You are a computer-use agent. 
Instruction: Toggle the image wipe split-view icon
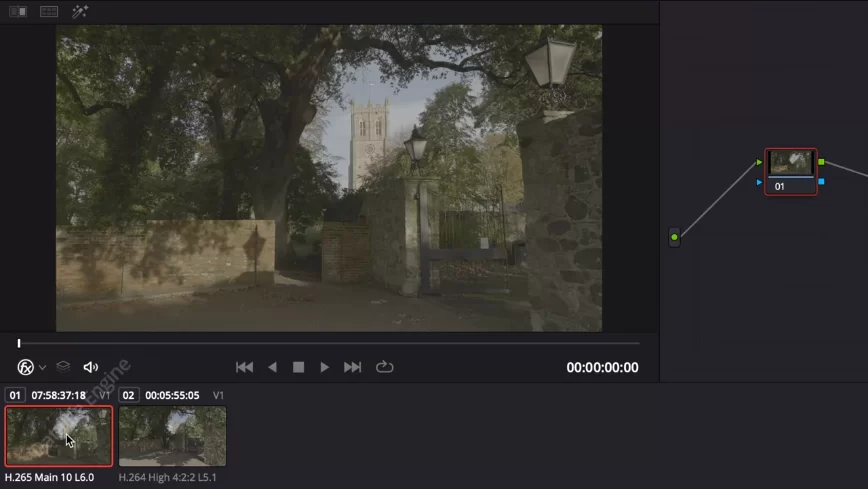pyautogui.click(x=18, y=12)
